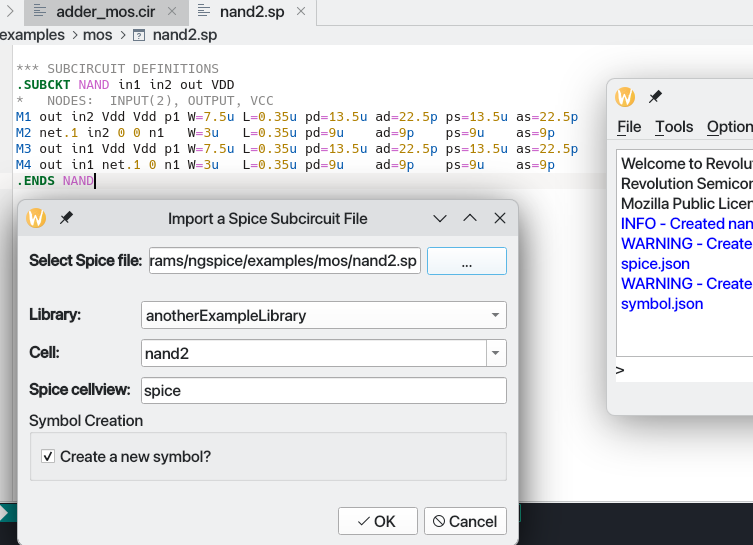Maximize the import dialog with the up chevron

[x=470, y=218]
